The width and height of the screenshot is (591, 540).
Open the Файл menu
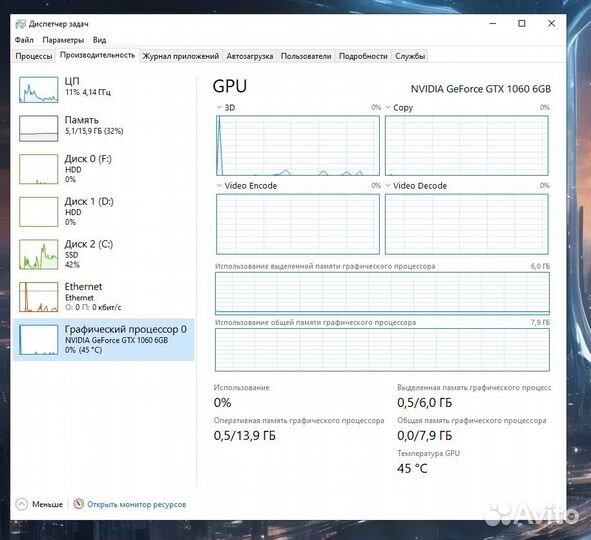point(24,40)
